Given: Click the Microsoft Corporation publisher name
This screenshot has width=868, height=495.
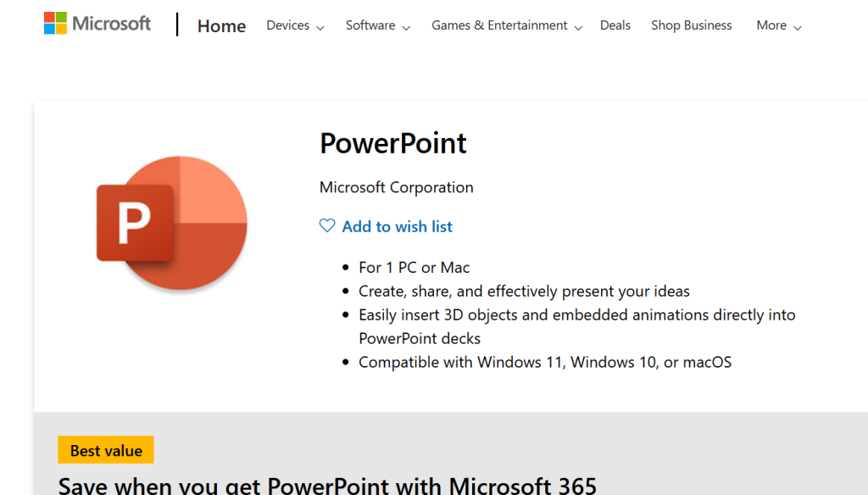Looking at the screenshot, I should [396, 187].
